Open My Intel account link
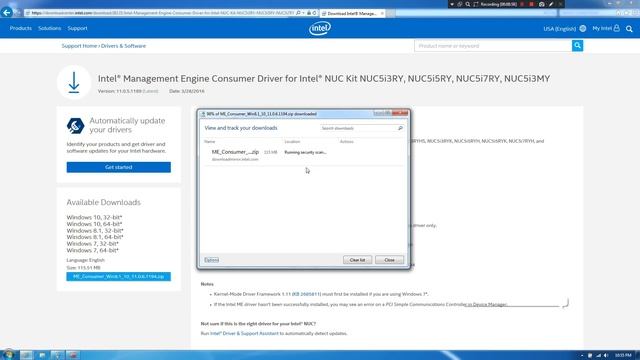This screenshot has height=360, width=640. click(x=606, y=28)
